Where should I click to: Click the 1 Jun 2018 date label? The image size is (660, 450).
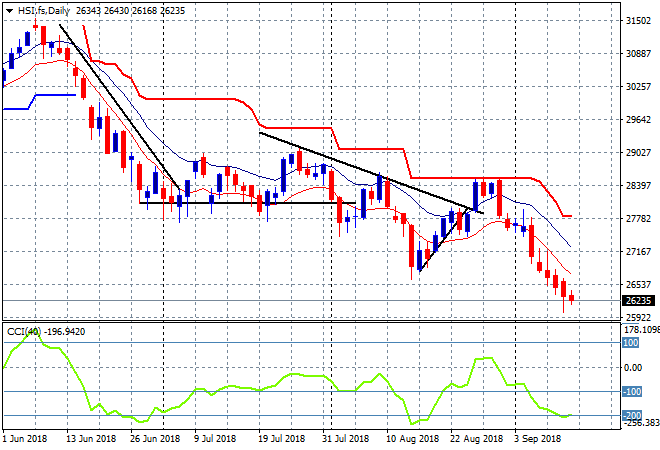[25, 439]
